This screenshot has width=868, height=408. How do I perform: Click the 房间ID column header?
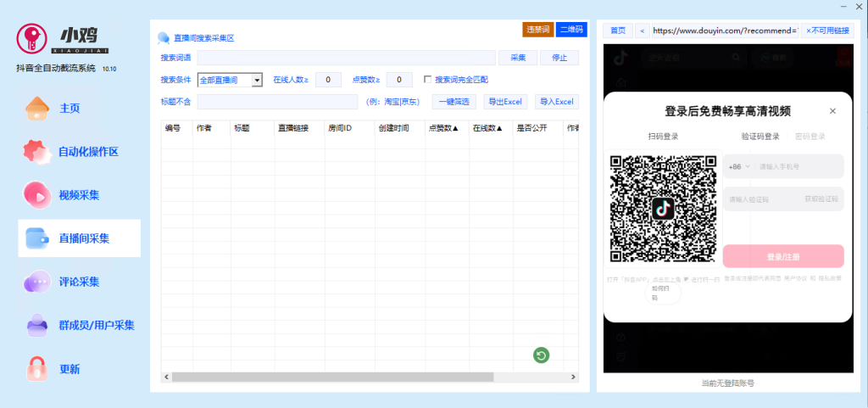[349, 128]
